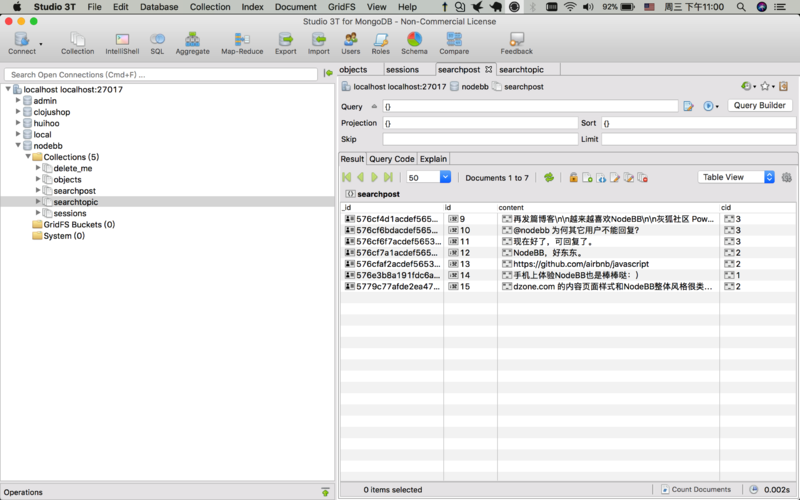Open the Map-Reduce tool
The width and height of the screenshot is (800, 500).
coord(242,43)
